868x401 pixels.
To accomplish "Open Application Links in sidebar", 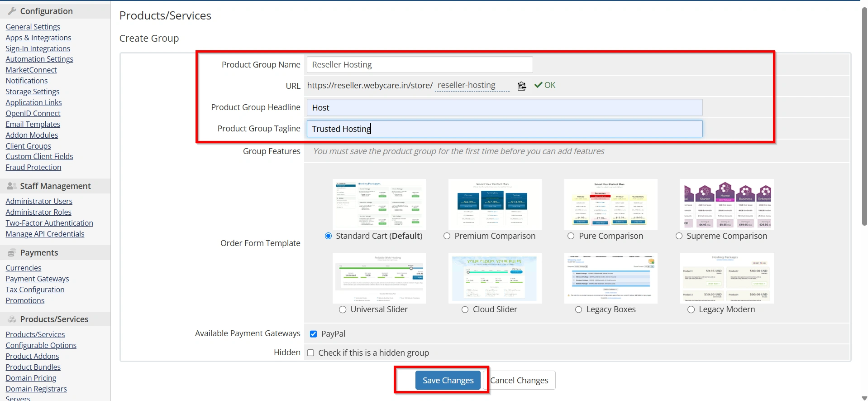I will 34,102.
